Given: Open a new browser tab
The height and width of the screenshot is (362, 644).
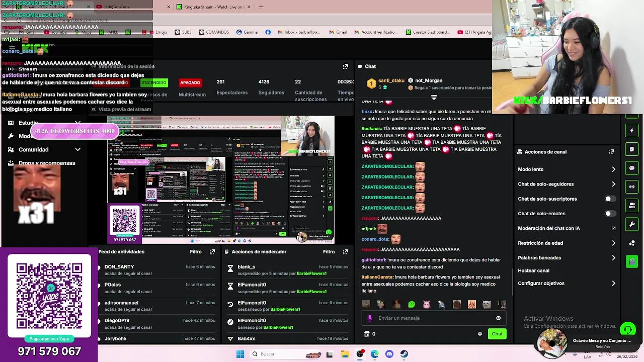Looking at the screenshot, I should tap(261, 7).
